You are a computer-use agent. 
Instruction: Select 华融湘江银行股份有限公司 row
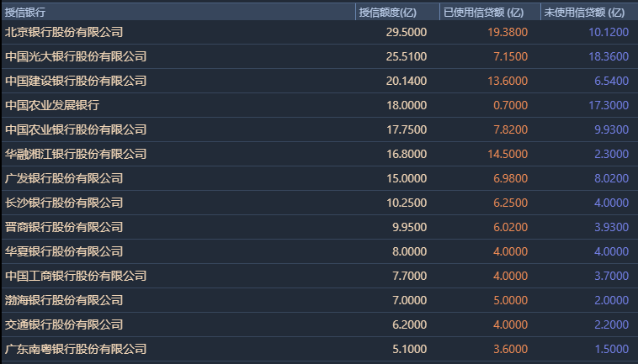[x=76, y=154]
